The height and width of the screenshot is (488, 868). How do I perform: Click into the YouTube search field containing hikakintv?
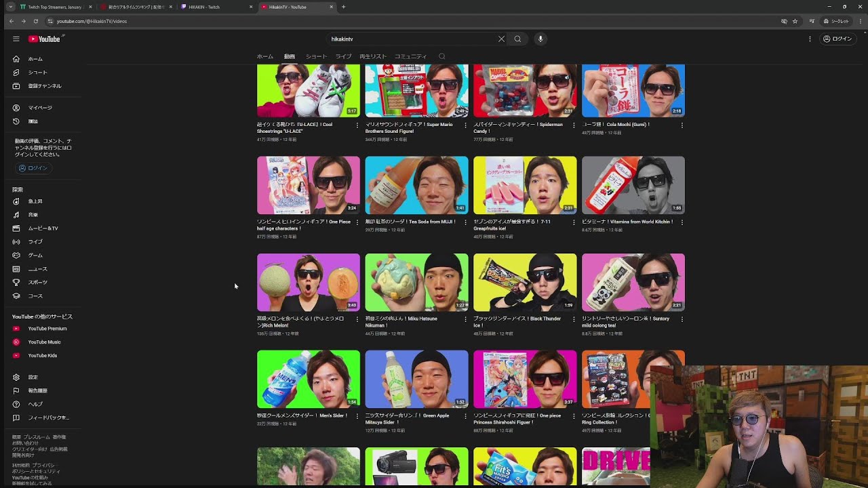412,39
